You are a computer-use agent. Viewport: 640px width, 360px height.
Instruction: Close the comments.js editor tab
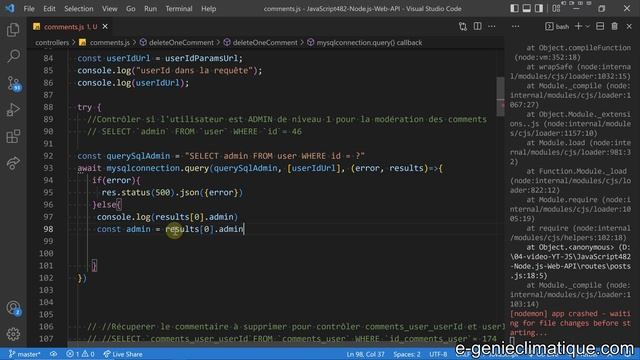pyautogui.click(x=105, y=27)
